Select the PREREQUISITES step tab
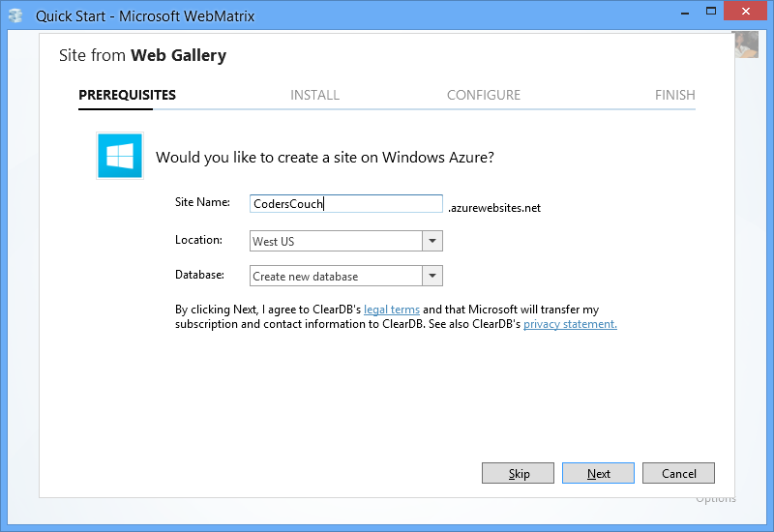Screen dimensions: 774x532 tap(127, 95)
